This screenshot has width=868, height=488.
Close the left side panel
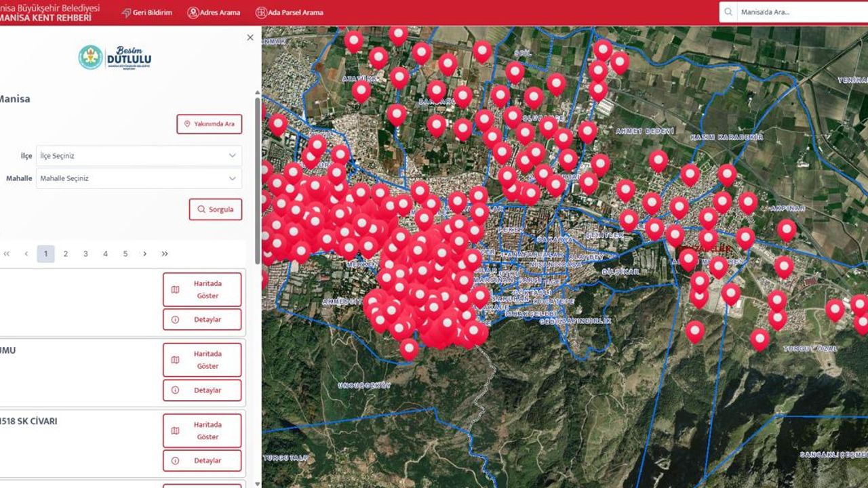point(250,38)
